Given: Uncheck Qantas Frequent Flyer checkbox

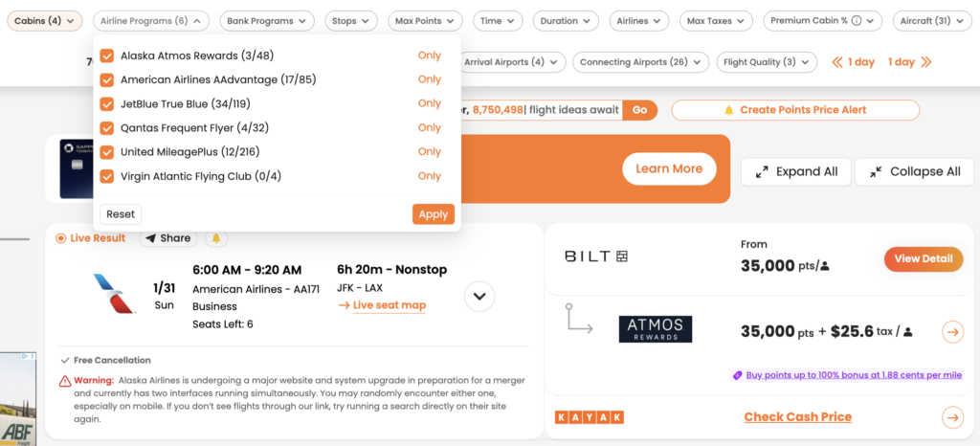Looking at the screenshot, I should (107, 128).
